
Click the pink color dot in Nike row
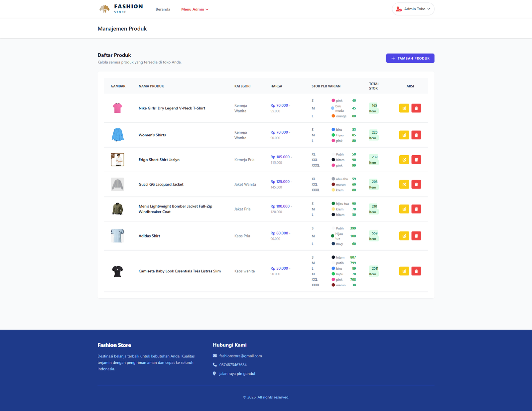[x=333, y=100]
